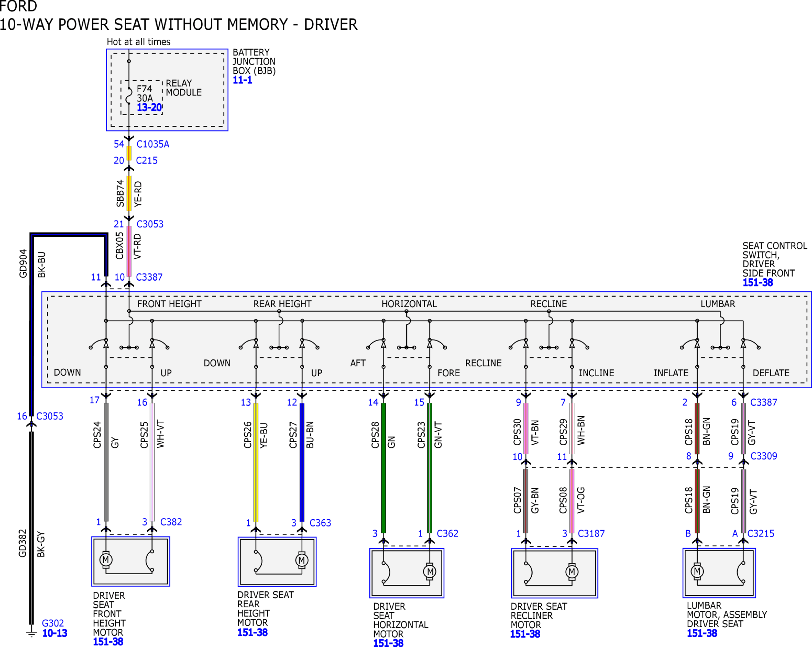Click the RELAY MODULE label
812x647 pixels.
184,88
